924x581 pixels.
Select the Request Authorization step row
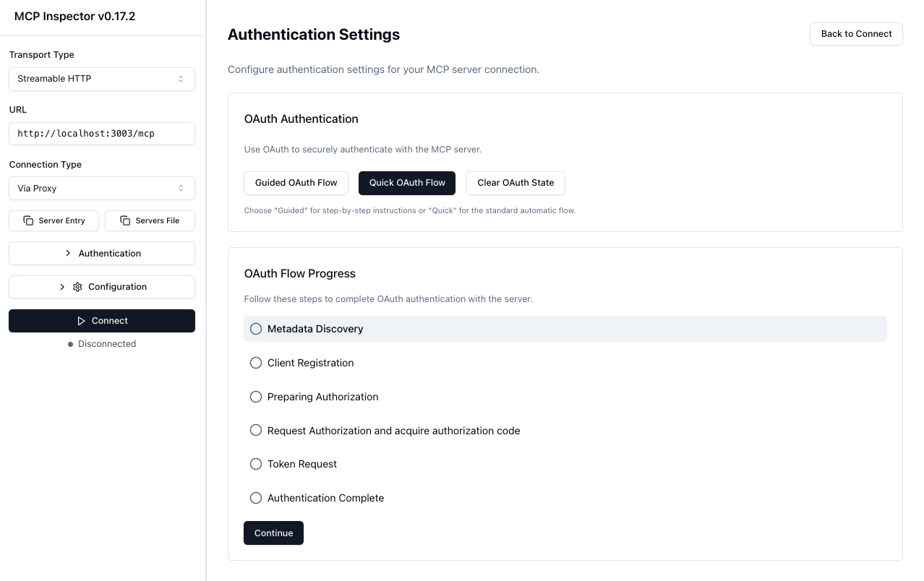(393, 431)
